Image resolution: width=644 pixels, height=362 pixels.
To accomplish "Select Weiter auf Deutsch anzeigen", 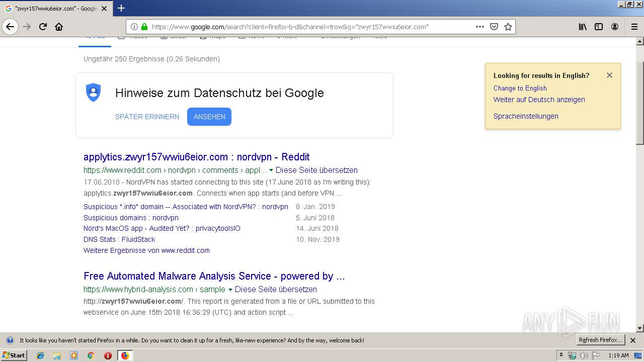I will point(539,100).
